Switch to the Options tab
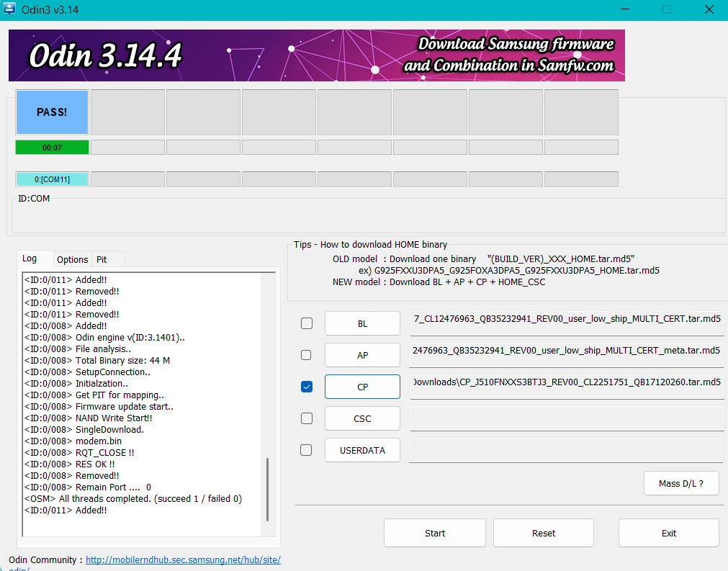 [x=73, y=259]
